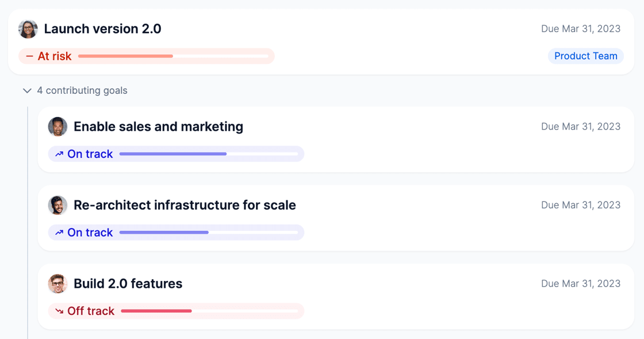Click the Off track progress bar
Viewport: 644px width, 339px height.
[209, 311]
